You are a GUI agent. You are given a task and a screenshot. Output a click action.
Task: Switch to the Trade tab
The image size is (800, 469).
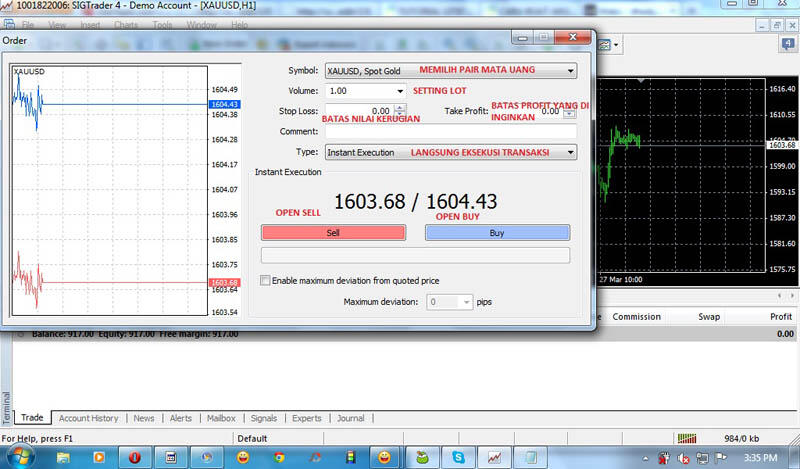[32, 417]
